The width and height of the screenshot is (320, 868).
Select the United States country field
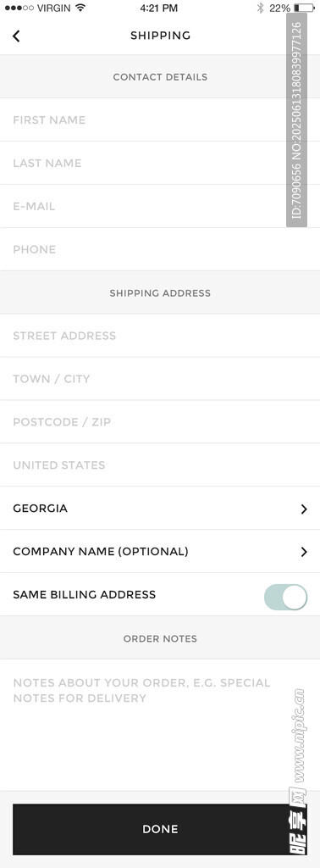(160, 465)
